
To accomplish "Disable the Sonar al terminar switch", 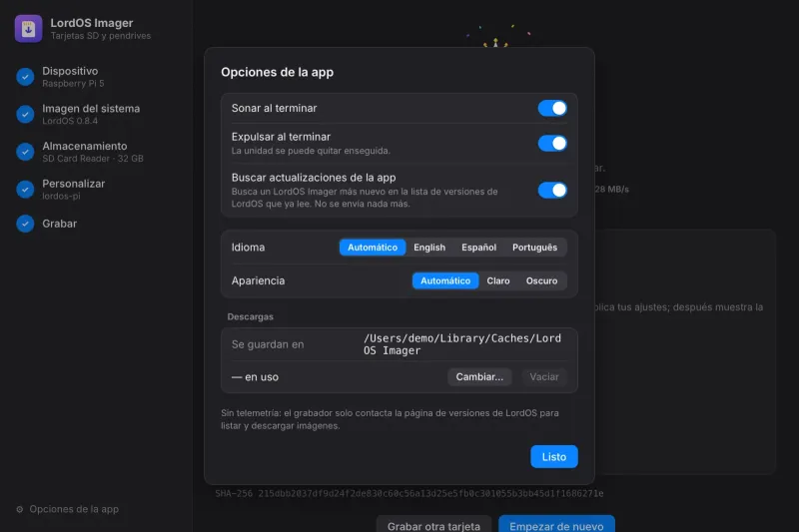I will (552, 108).
